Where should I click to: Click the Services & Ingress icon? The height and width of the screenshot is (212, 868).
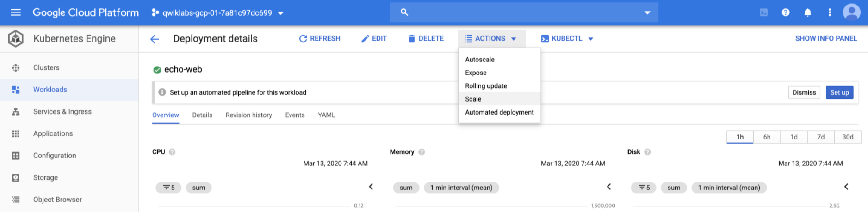tap(16, 112)
